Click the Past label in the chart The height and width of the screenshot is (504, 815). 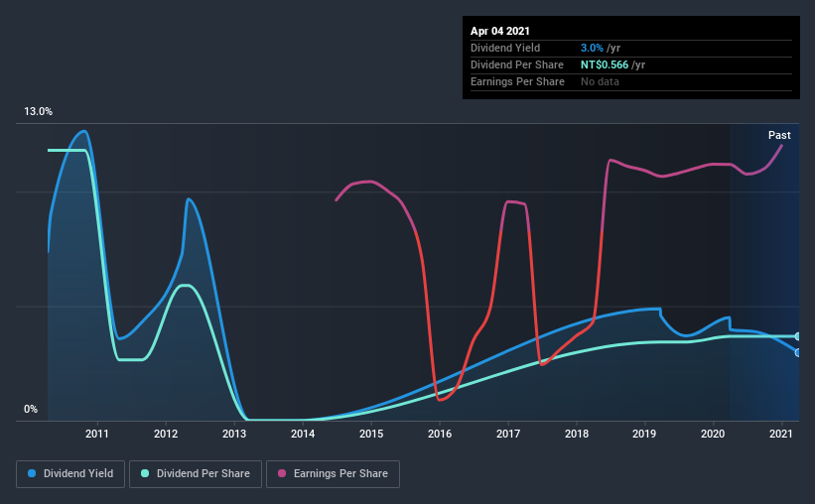click(779, 135)
